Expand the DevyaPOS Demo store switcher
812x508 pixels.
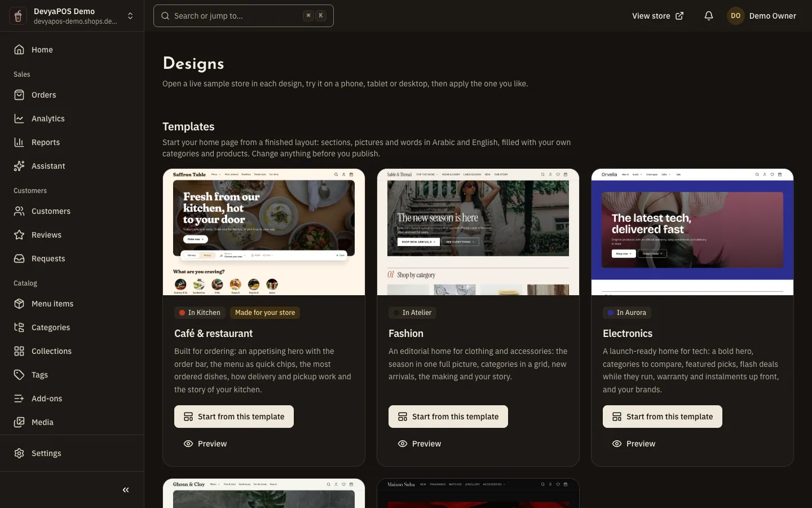(72, 16)
